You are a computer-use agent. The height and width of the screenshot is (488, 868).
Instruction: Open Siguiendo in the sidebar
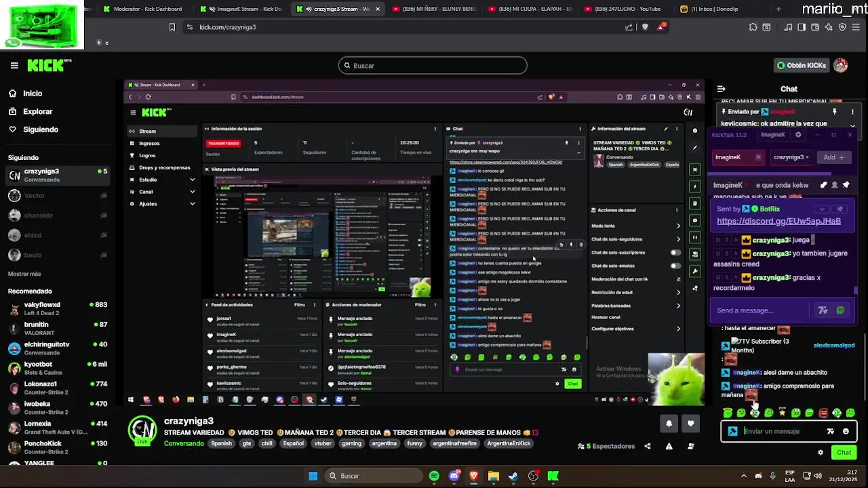pyautogui.click(x=40, y=129)
